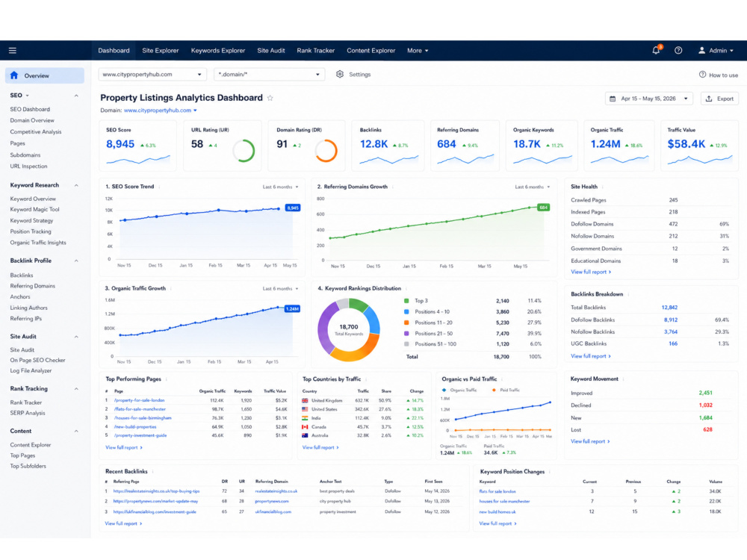Click the info icon beside SEO Score Trend

[x=159, y=187]
